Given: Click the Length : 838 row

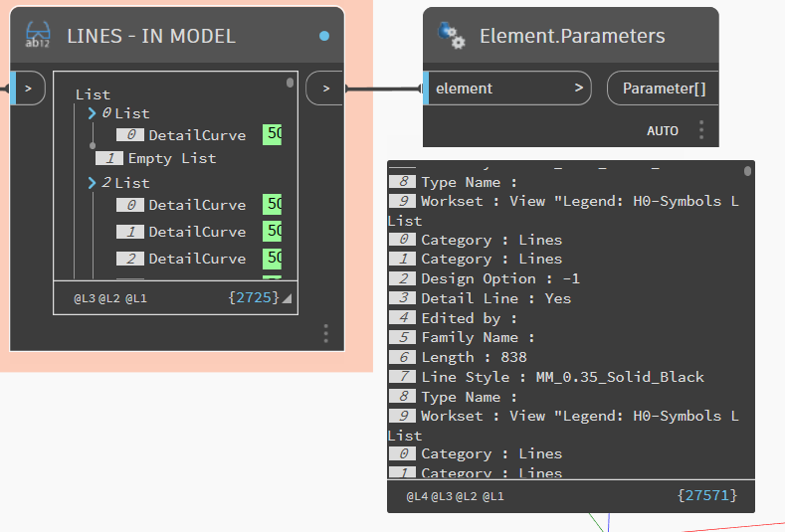Looking at the screenshot, I should click(x=458, y=357).
